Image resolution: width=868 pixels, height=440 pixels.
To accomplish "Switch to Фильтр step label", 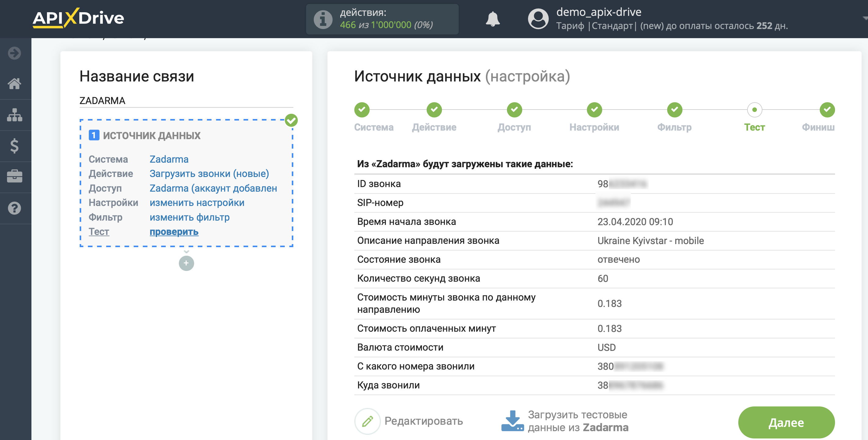I will pos(675,127).
